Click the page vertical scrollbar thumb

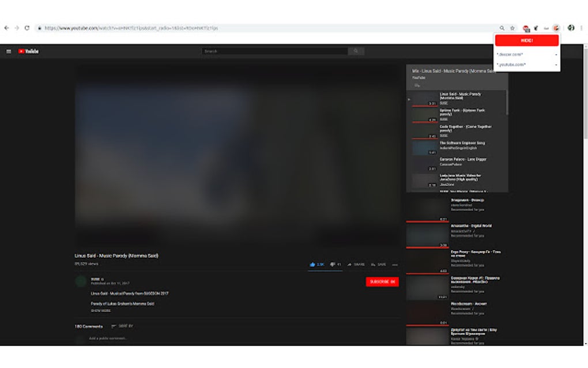[x=585, y=94]
